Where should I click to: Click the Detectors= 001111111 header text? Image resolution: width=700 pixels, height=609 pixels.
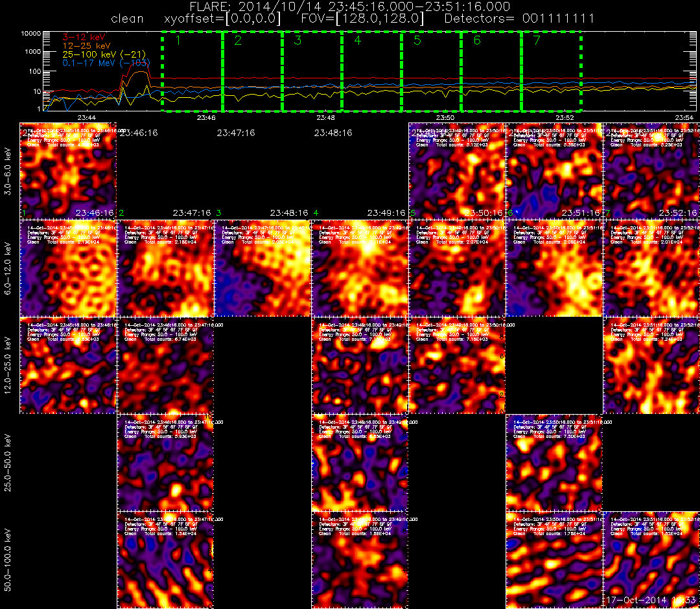click(520, 19)
